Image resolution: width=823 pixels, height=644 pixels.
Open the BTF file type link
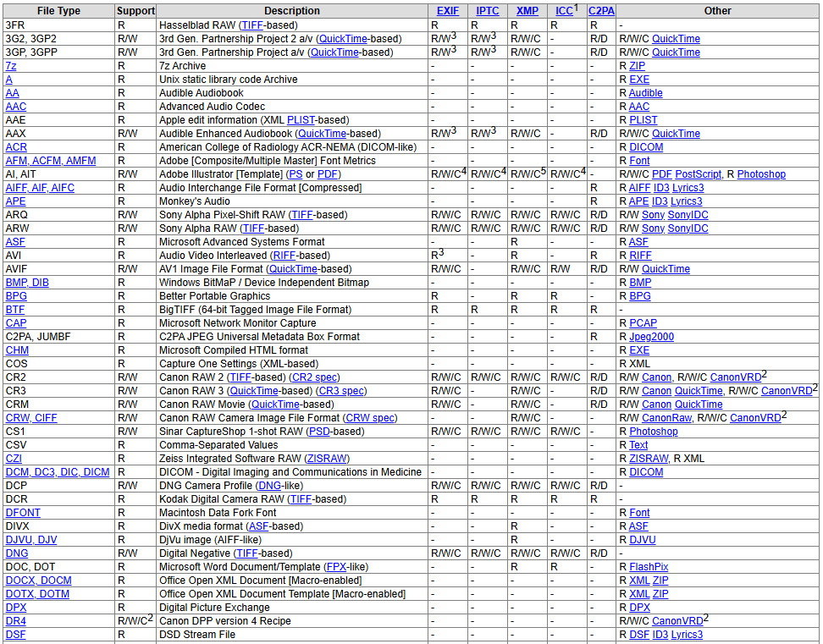pyautogui.click(x=15, y=310)
